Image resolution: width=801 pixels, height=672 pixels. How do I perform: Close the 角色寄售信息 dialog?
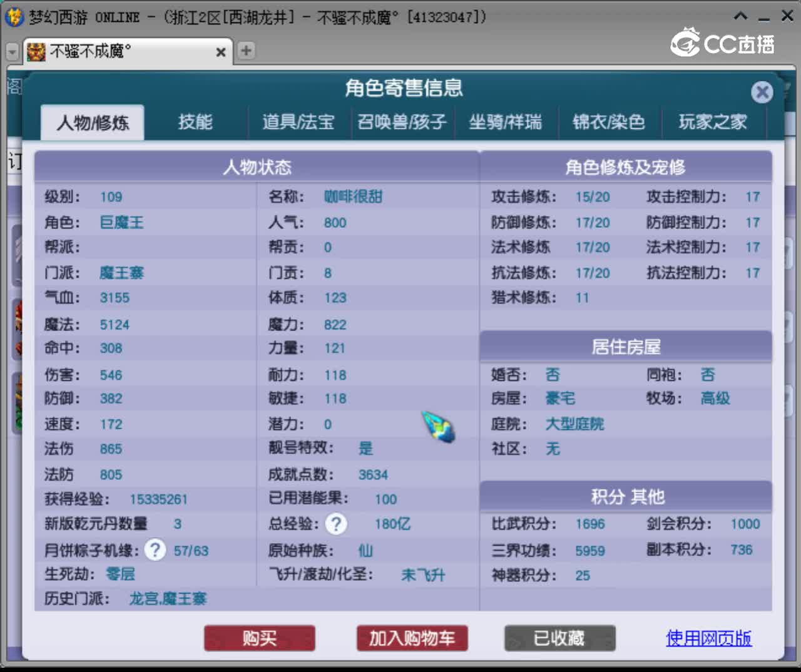pyautogui.click(x=762, y=93)
